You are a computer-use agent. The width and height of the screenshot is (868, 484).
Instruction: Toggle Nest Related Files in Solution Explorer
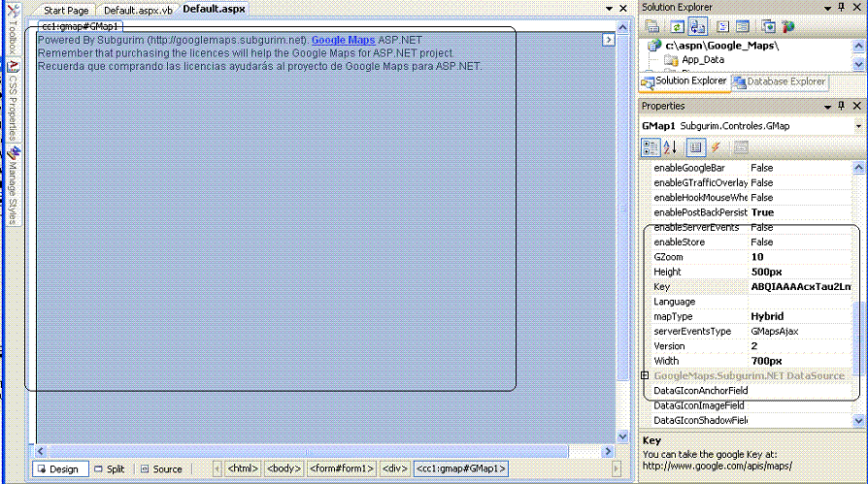coord(697,26)
